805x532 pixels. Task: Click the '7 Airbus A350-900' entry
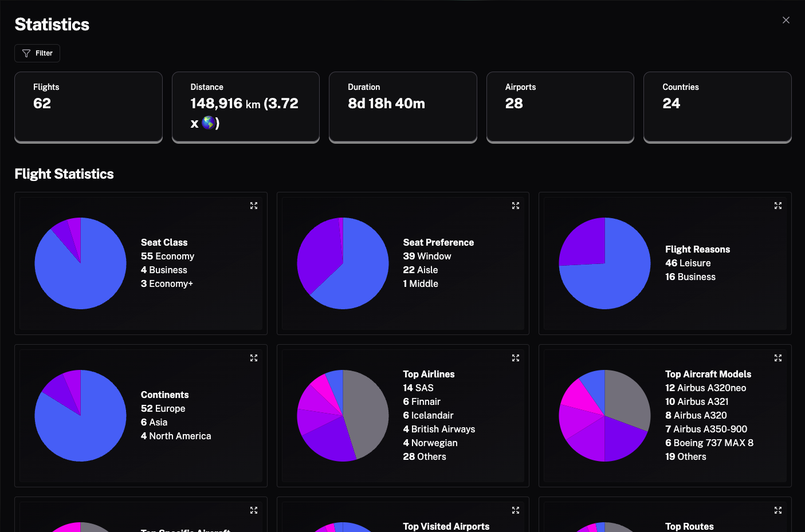(x=706, y=429)
